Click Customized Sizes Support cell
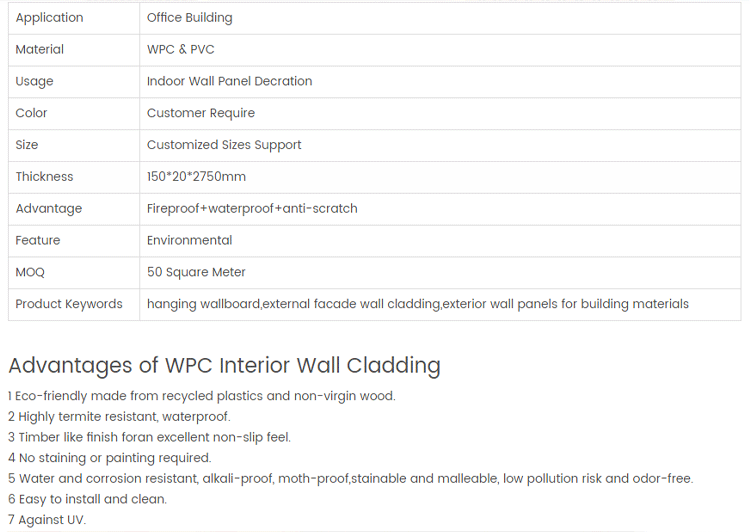The height and width of the screenshot is (532, 750). click(440, 145)
